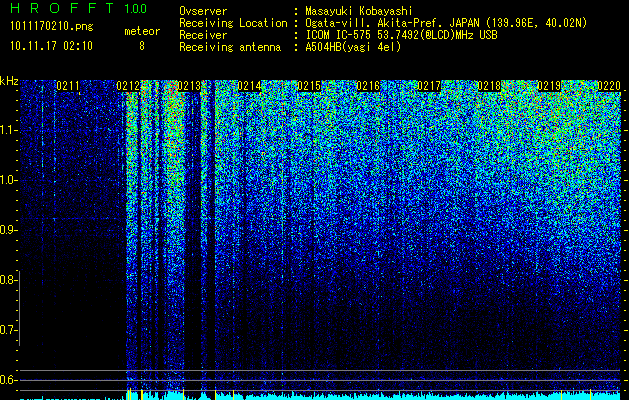Click the 0213 time marker
This screenshot has height=400, width=629.
[x=189, y=86]
